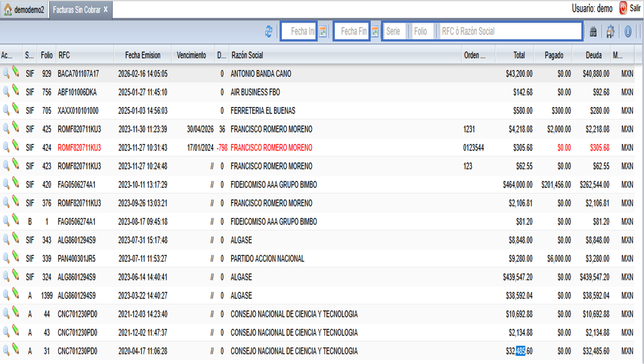View details magnifier for folio 424
This screenshot has width=644, height=364.
point(6,147)
